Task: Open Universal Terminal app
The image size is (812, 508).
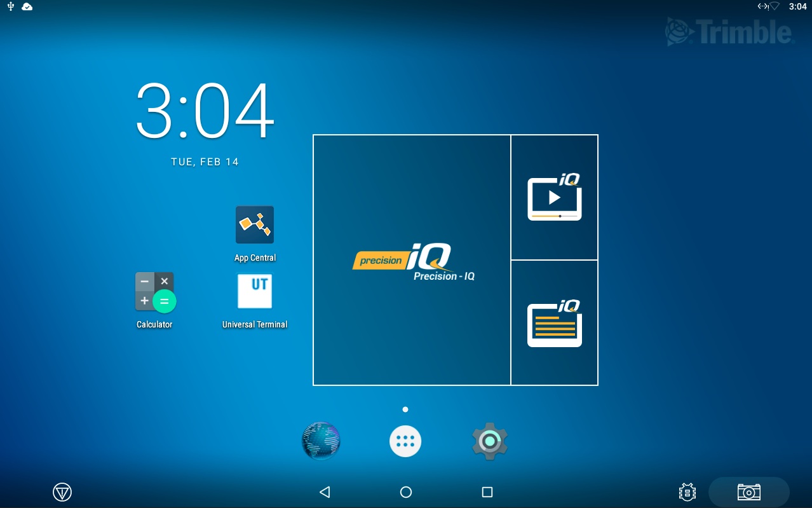Action: tap(254, 292)
